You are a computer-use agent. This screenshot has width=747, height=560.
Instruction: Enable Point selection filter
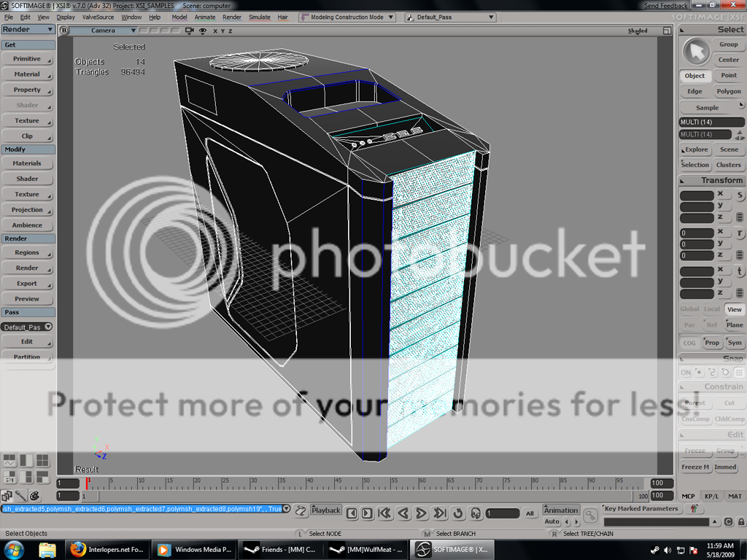(729, 75)
